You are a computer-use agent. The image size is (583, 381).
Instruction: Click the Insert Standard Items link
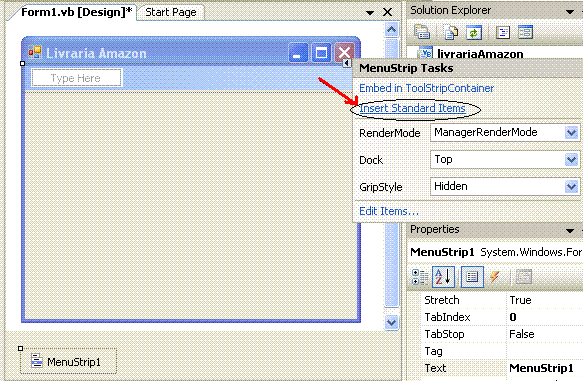(412, 108)
